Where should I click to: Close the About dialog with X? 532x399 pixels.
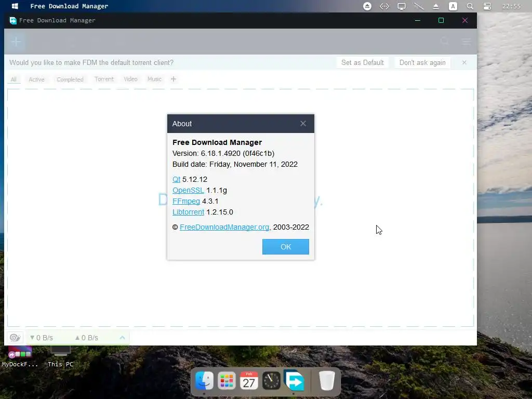[x=303, y=124]
